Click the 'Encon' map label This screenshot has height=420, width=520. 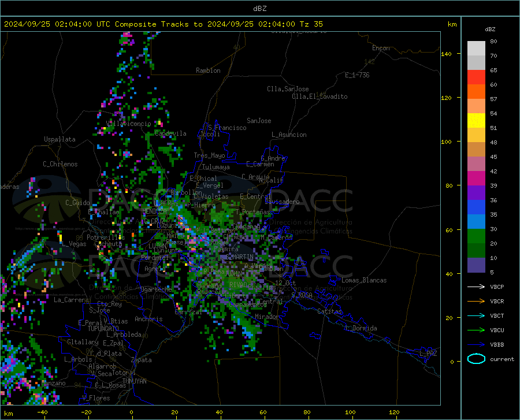pyautogui.click(x=381, y=48)
